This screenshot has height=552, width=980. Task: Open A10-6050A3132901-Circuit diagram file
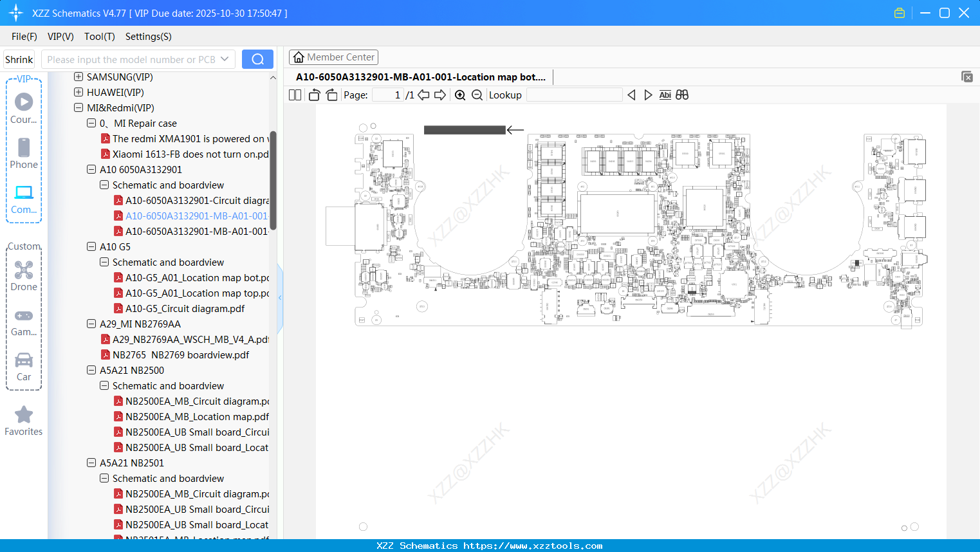pyautogui.click(x=192, y=201)
